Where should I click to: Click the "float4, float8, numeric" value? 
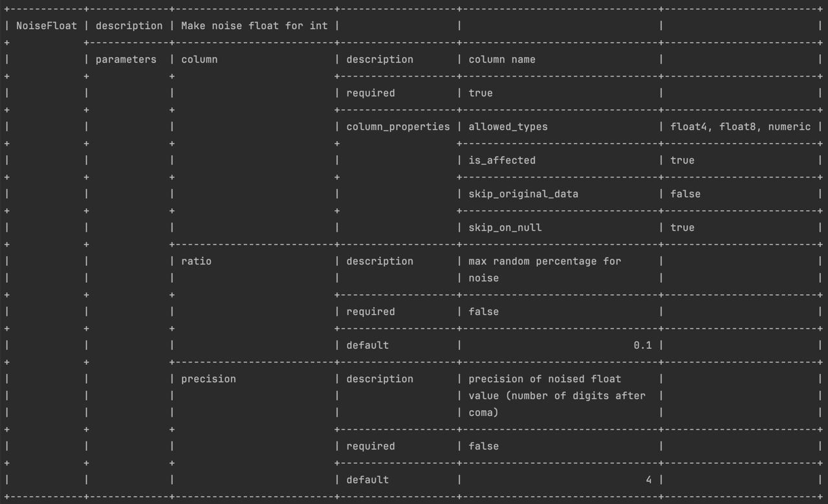(x=740, y=127)
